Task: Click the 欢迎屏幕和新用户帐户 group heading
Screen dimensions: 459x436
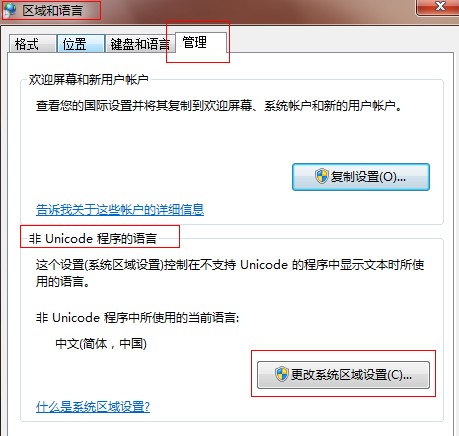Action: pos(88,79)
